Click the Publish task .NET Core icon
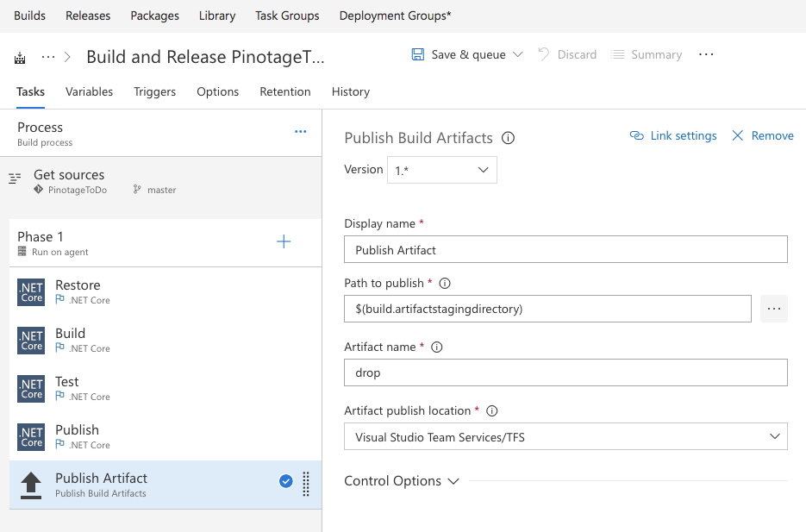Image resolution: width=806 pixels, height=532 pixels. 31,437
